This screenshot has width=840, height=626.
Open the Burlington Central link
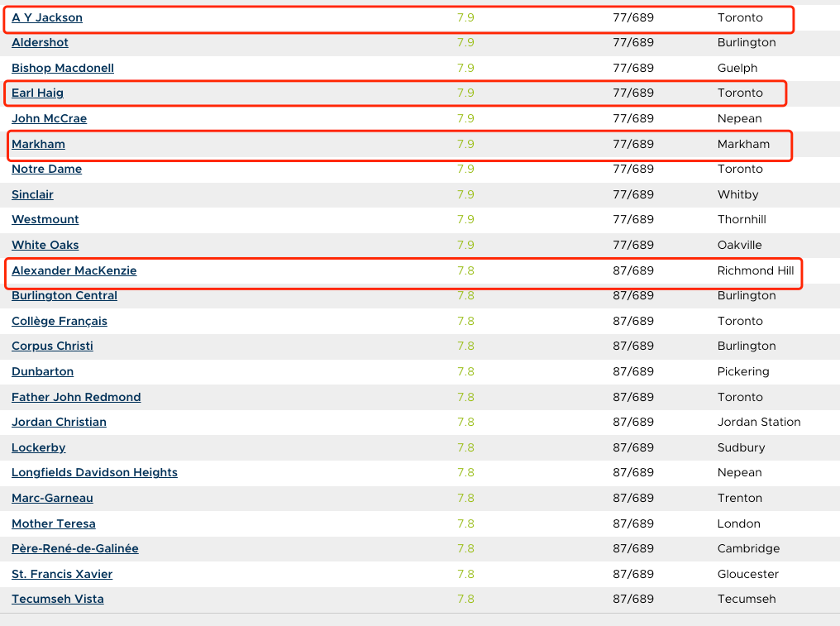[x=64, y=295]
